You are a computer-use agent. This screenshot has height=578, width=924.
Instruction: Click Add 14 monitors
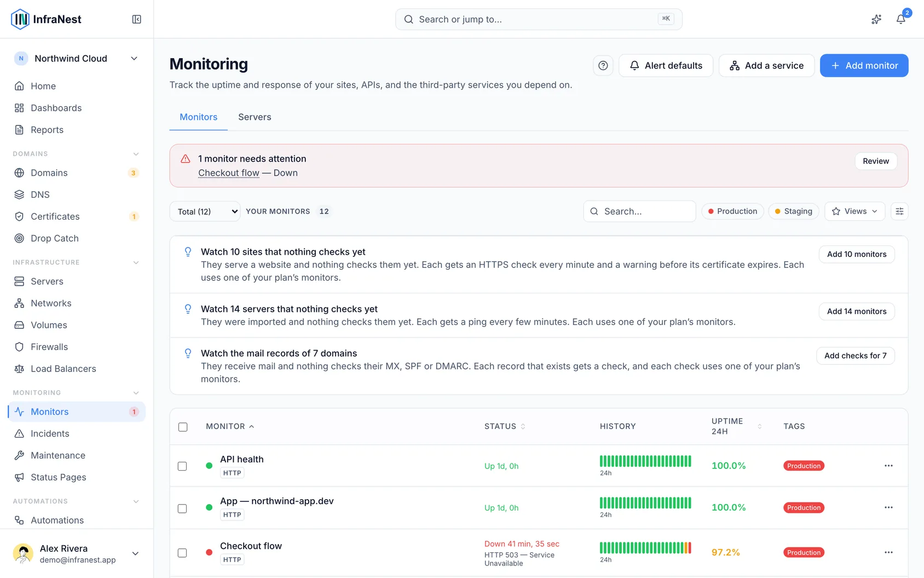click(x=857, y=311)
